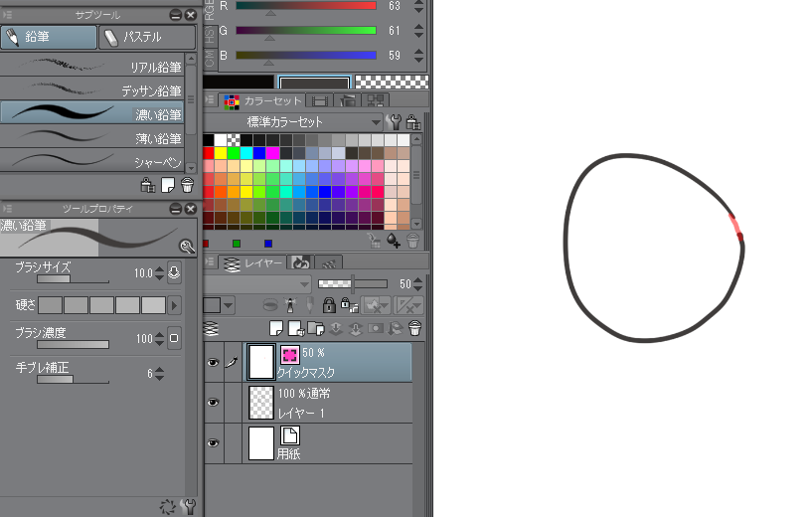Open ブラシ濃度 dynamics settings button
The width and height of the screenshot is (812, 517).
[x=175, y=339]
